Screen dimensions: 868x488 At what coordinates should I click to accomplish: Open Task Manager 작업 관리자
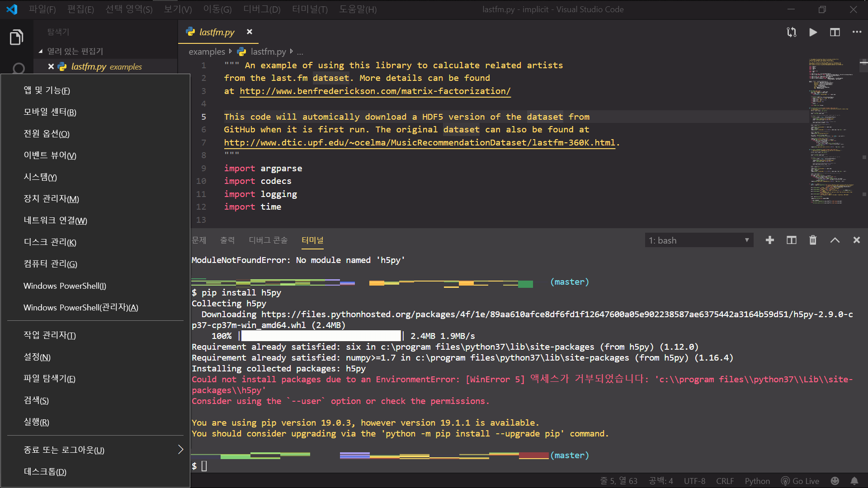(95, 335)
